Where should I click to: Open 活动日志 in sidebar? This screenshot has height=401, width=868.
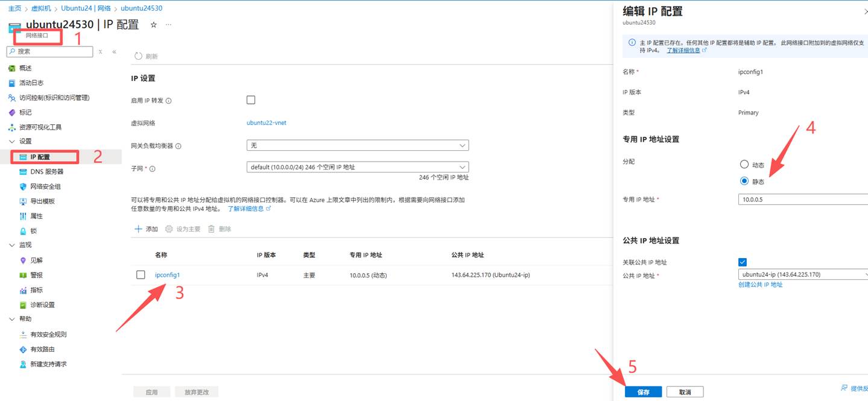(31, 83)
